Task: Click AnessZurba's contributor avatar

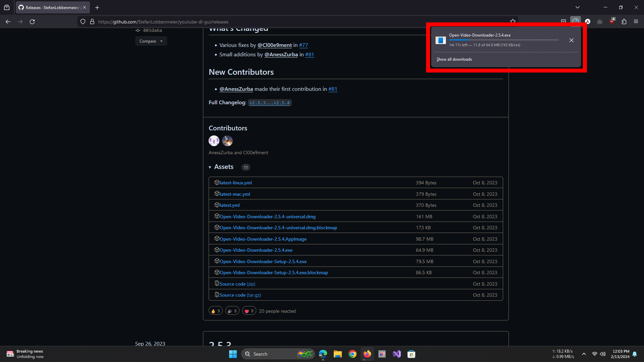Action: 214,141
